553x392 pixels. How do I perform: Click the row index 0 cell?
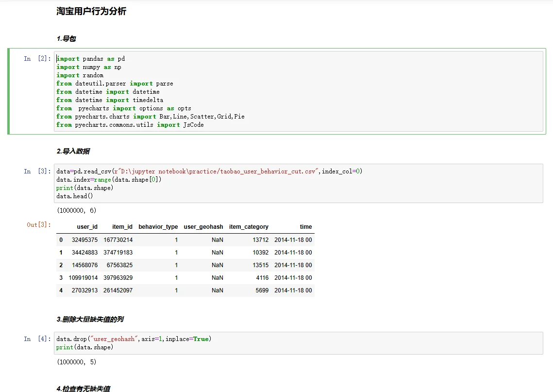(x=61, y=240)
